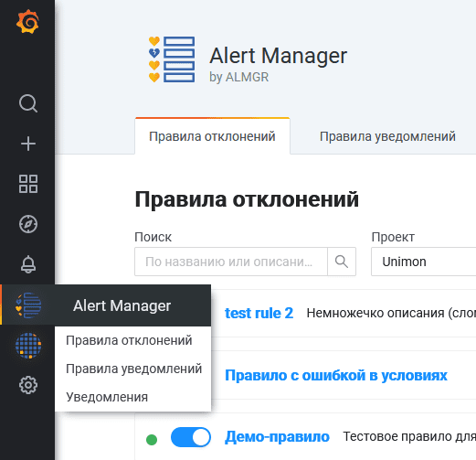476x460 pixels.
Task: Open Правило с ошибкой в условиях link
Action: 336,375
